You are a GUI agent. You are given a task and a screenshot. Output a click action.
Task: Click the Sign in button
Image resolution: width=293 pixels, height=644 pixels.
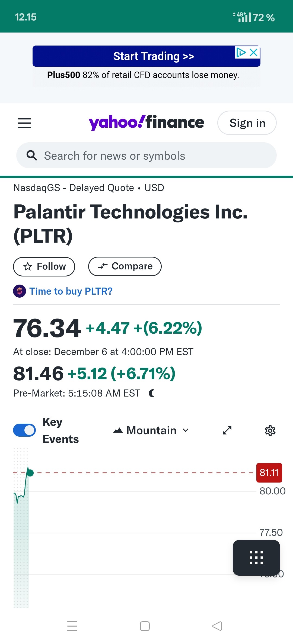click(247, 123)
